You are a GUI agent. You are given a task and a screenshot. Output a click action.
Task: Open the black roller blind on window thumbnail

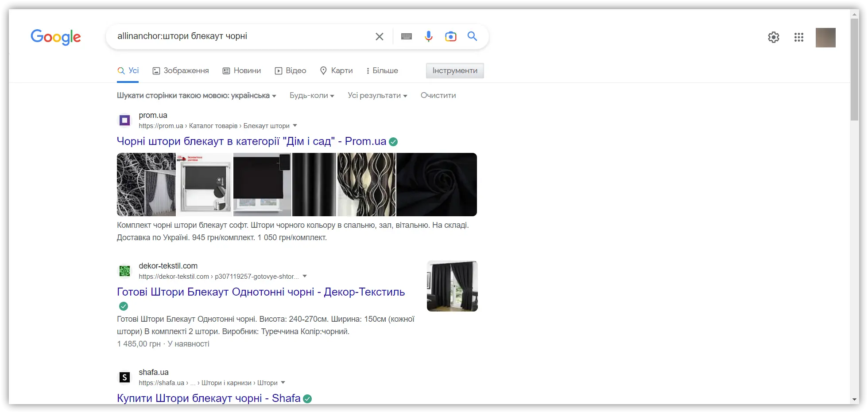[x=262, y=184]
